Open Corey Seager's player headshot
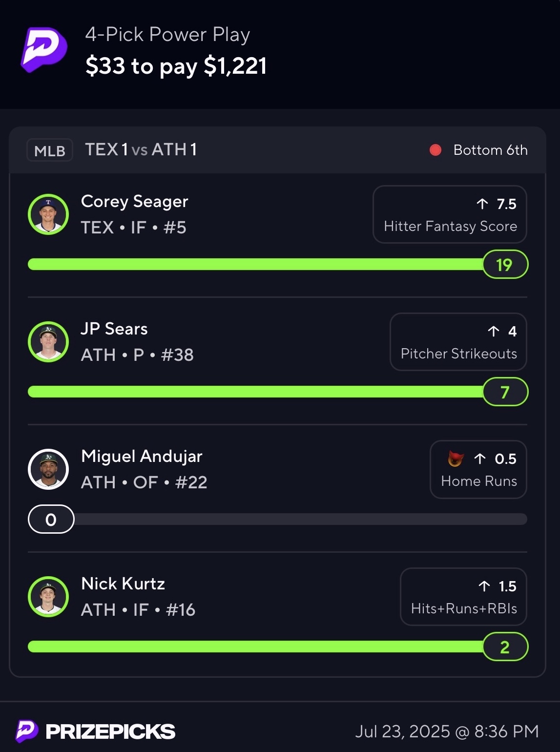Image resolution: width=560 pixels, height=752 pixels. coord(48,214)
